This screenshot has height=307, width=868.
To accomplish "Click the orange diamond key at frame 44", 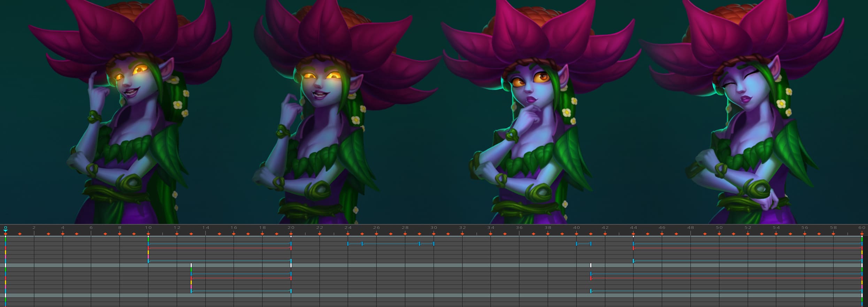I will pyautogui.click(x=633, y=234).
